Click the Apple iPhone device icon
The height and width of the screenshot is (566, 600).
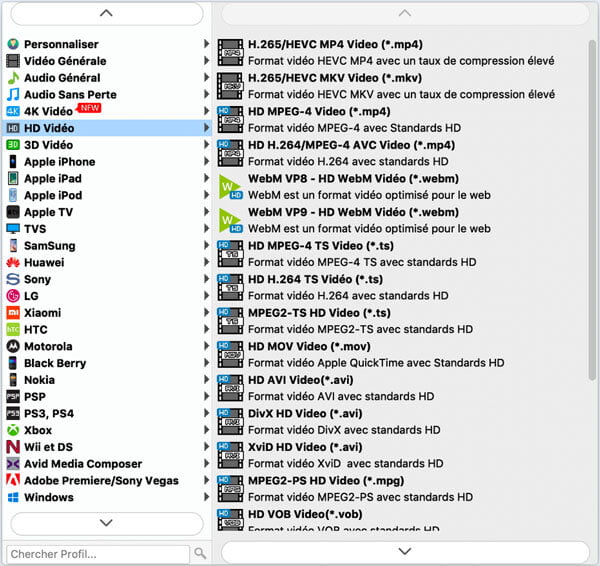click(x=13, y=162)
